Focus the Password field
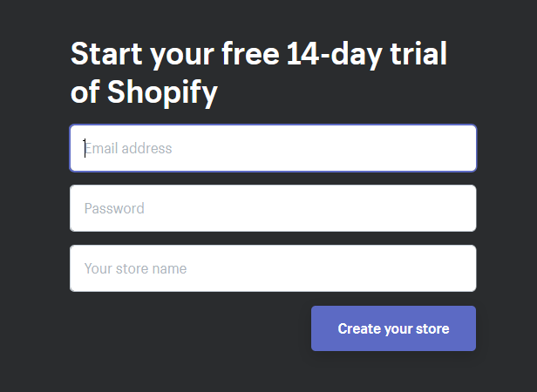 point(273,208)
